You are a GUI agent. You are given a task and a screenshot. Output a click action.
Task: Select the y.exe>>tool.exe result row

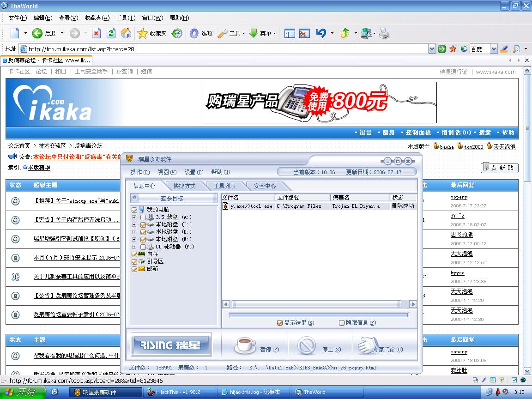pos(319,206)
